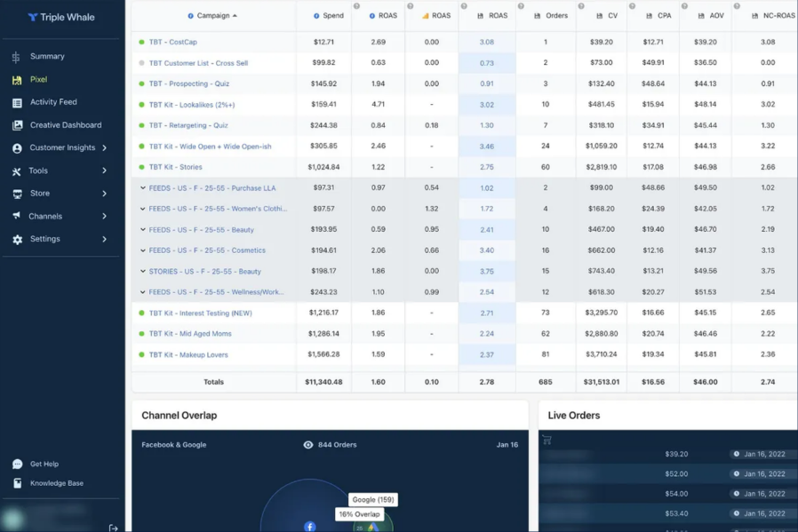Click the info icon above NC-ROAS column
Viewport: 798px width, 532px height.
pos(737,6)
